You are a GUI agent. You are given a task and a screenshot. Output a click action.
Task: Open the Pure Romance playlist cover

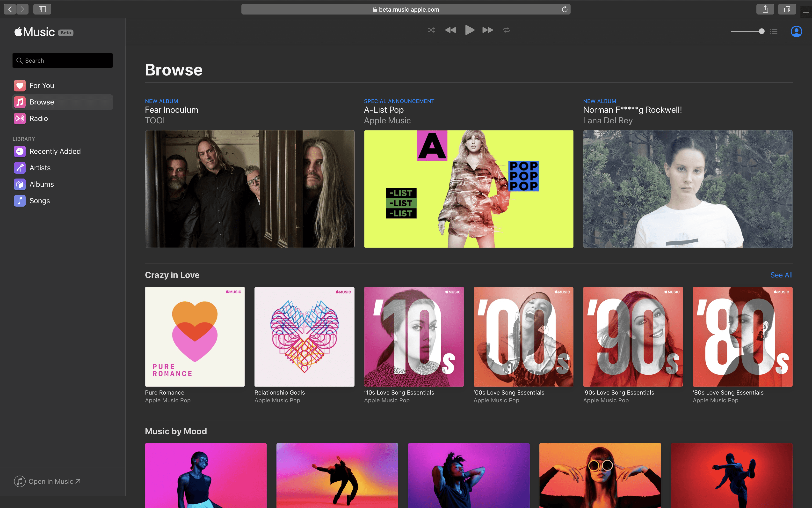tap(195, 337)
